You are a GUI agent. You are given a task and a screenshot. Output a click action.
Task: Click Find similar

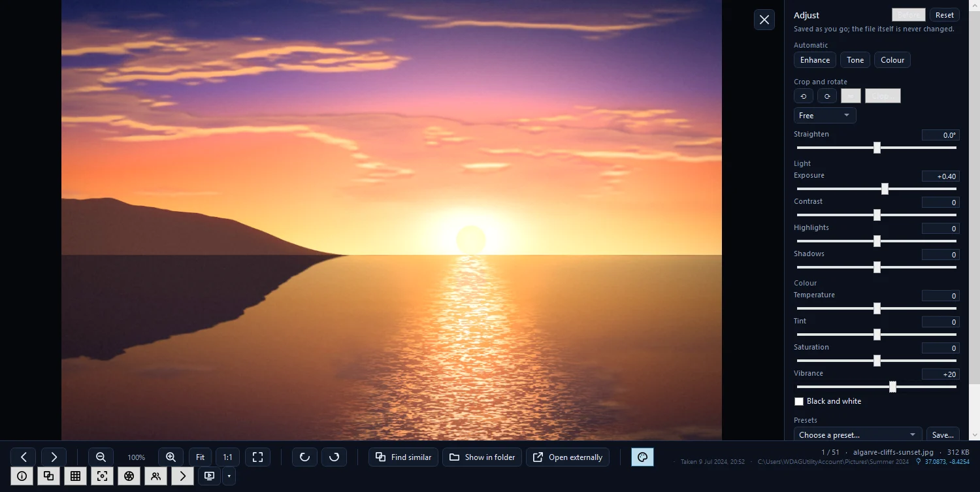pos(403,457)
